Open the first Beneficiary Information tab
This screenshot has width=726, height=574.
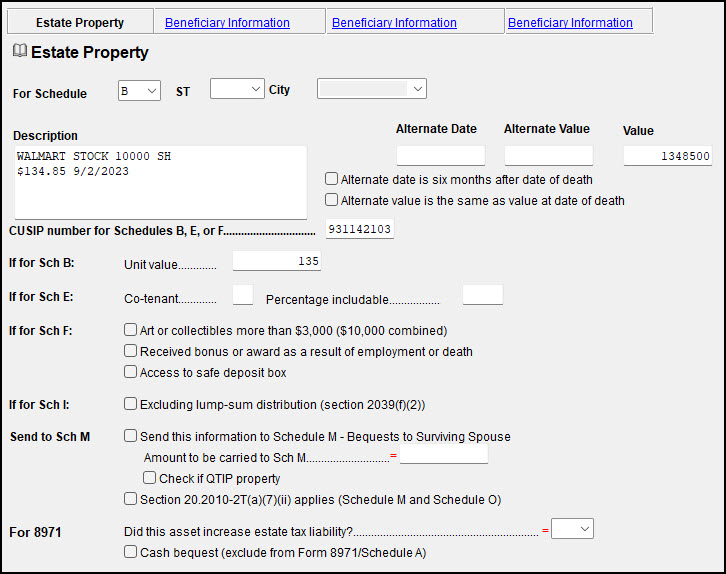tap(227, 23)
